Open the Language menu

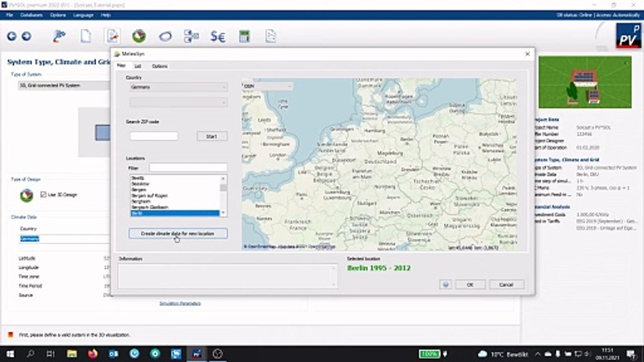[x=84, y=15]
